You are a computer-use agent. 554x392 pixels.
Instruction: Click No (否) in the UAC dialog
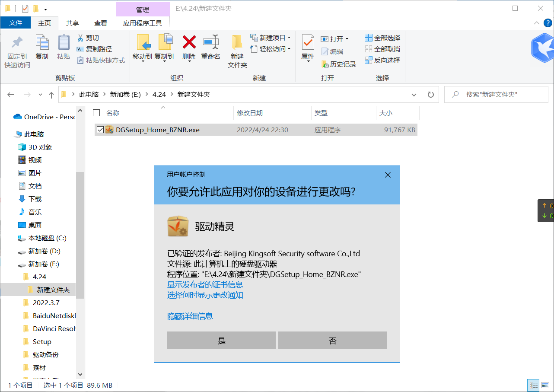(332, 341)
